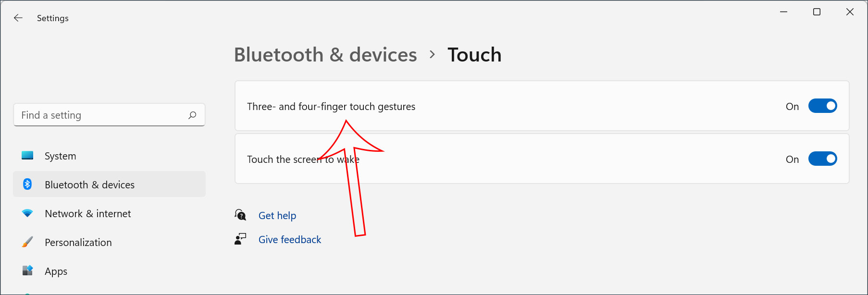Click the search magnifier icon
The image size is (868, 295).
[x=192, y=115]
